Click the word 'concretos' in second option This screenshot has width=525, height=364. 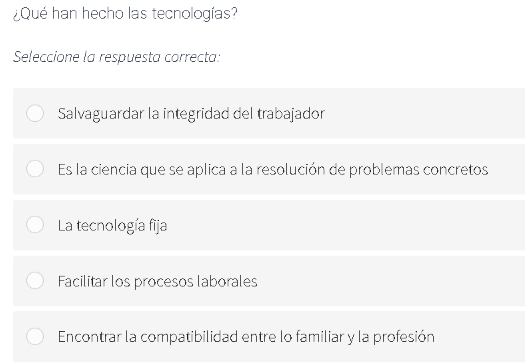(x=456, y=169)
